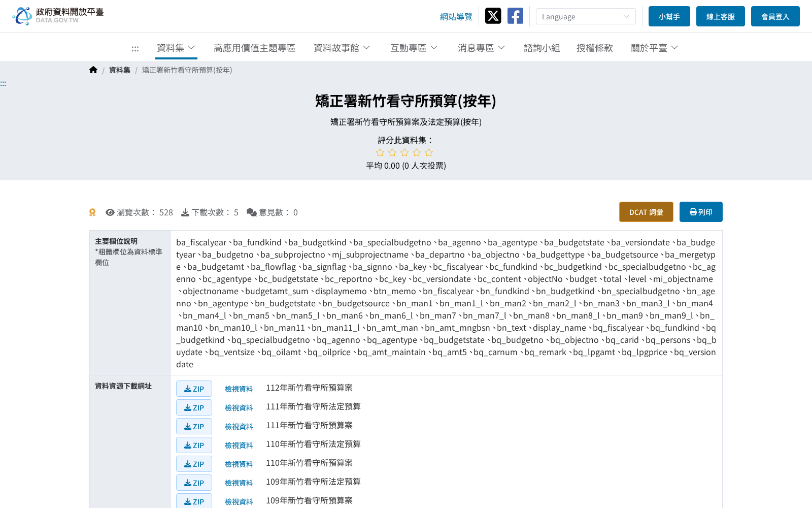Image resolution: width=812 pixels, height=508 pixels.
Task: Download ZIP for 111年新竹看守所法定預算
Action: (x=194, y=407)
